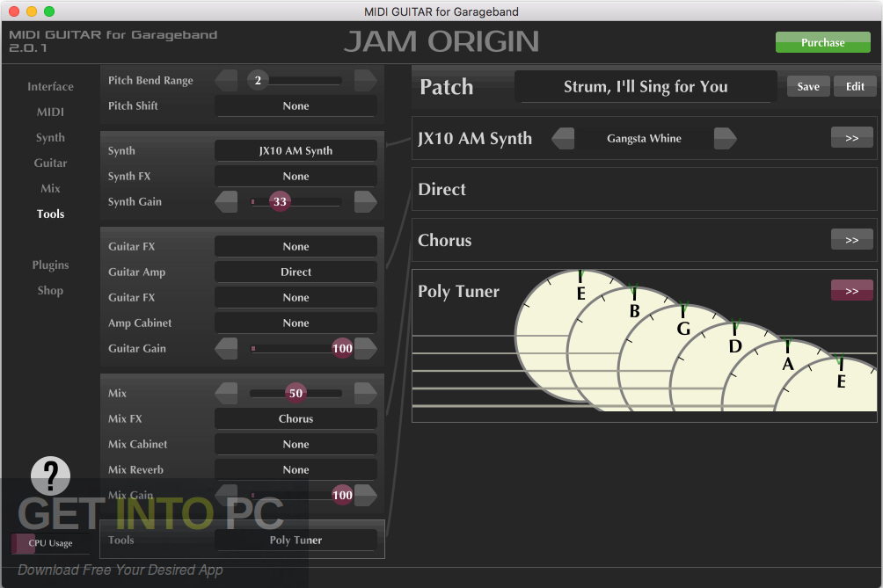Open Patch selector Strum, I'll Sing for You
883x588 pixels.
[x=646, y=87]
